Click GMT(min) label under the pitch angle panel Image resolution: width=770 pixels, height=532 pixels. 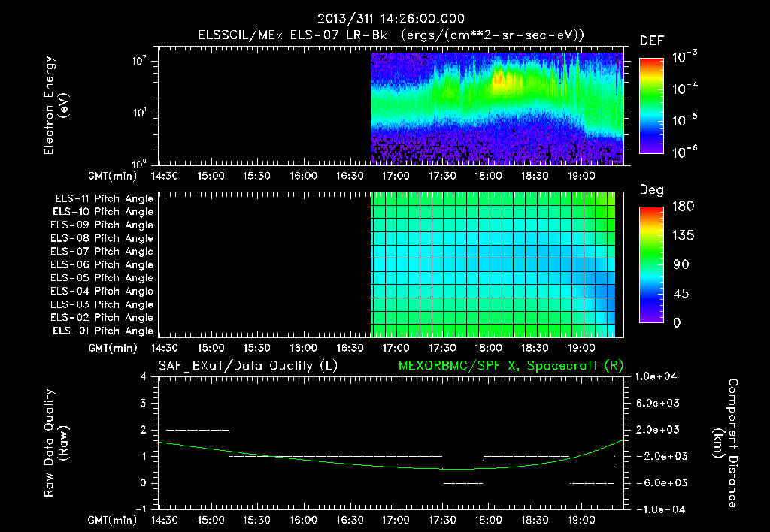tap(113, 349)
